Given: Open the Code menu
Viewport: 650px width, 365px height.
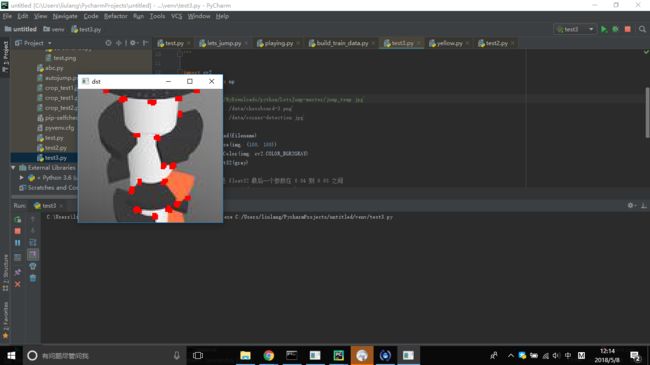Looking at the screenshot, I should (x=91, y=16).
